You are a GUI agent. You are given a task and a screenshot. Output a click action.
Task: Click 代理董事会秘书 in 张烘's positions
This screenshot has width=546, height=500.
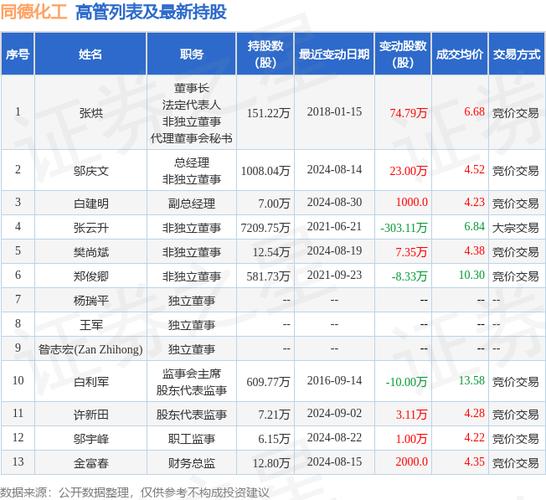tap(192, 138)
